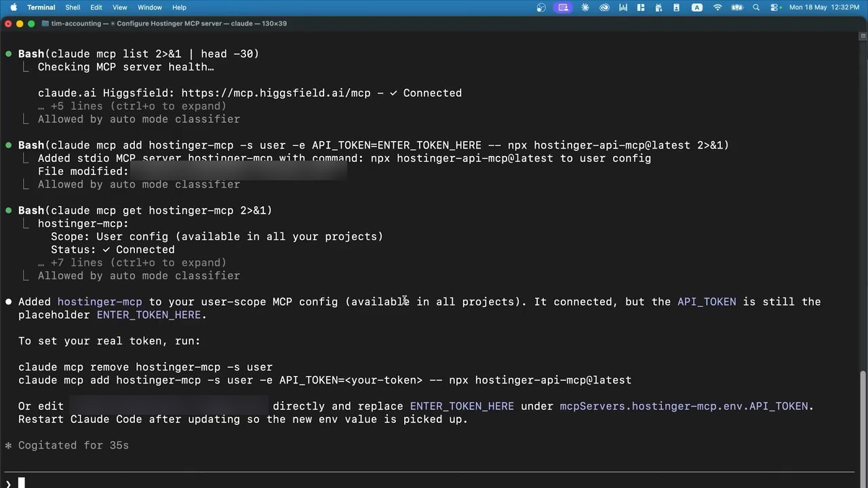
Task: Click the green dot beside claude mcp list
Action: pyautogui.click(x=8, y=54)
